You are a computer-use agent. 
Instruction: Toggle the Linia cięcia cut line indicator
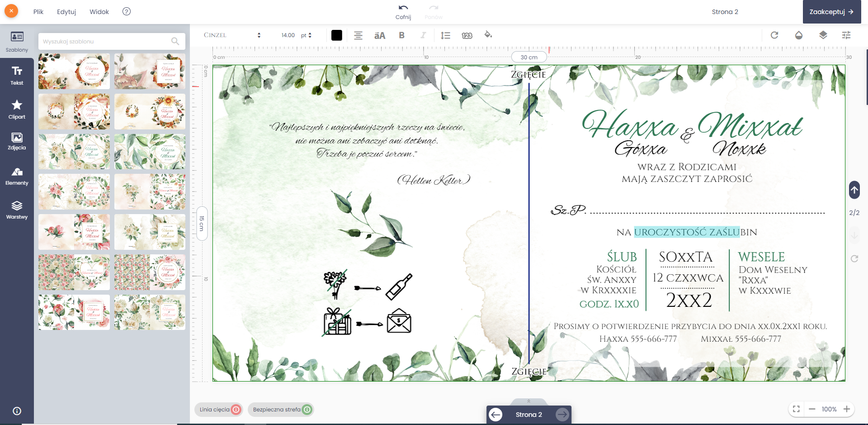219,410
